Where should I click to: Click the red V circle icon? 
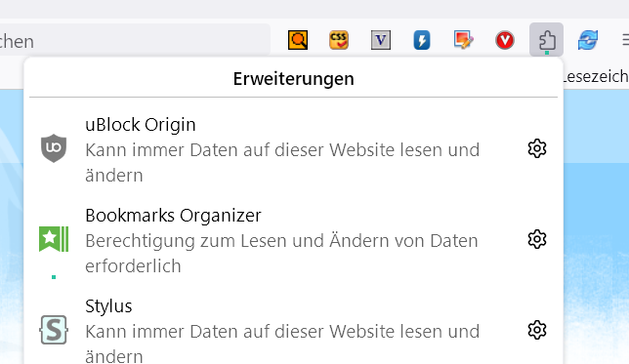505,40
